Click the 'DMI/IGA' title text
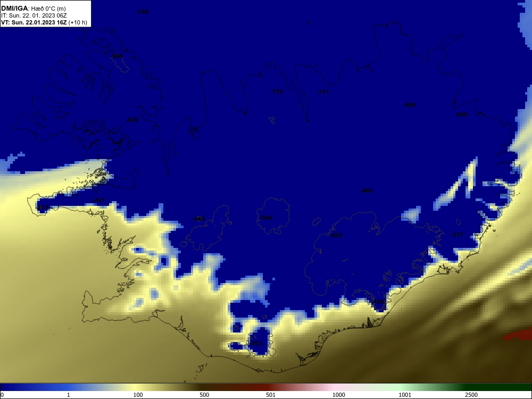 click(14, 9)
